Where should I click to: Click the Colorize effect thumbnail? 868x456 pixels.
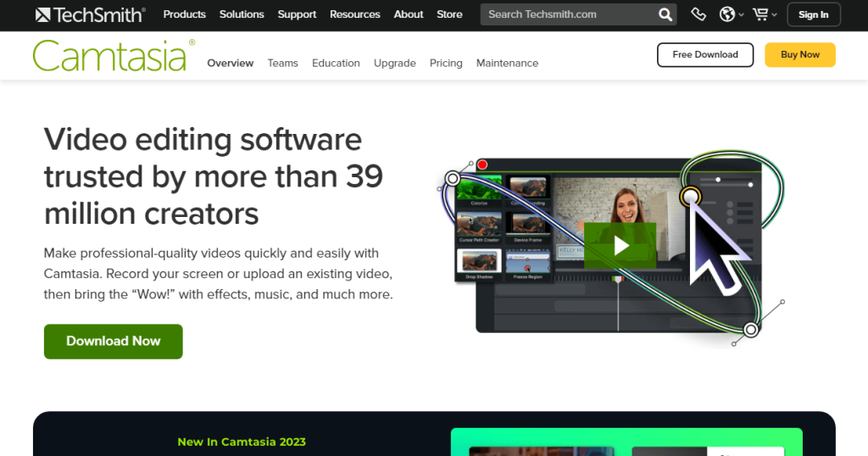point(480,189)
